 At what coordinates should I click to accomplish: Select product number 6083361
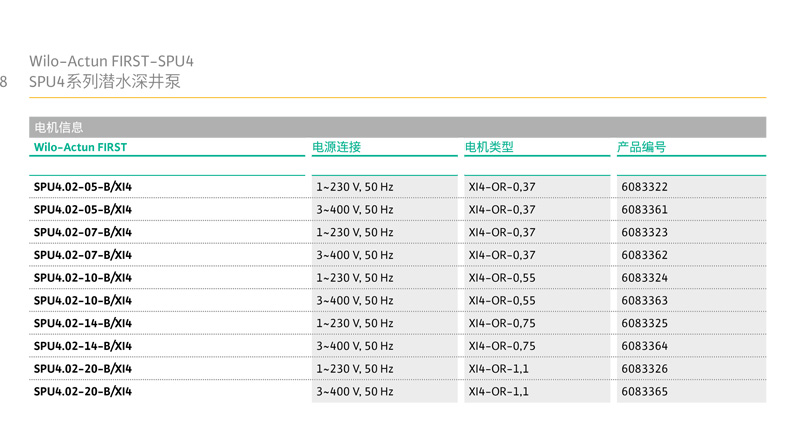coord(644,210)
